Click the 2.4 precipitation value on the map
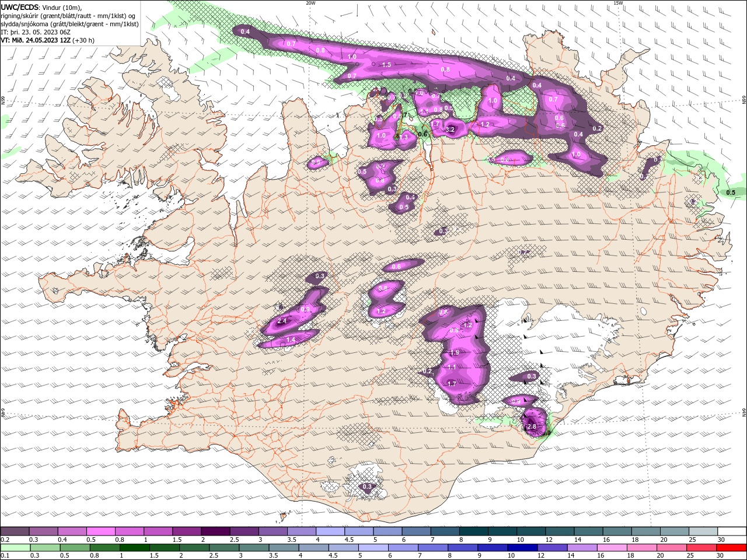 point(282,321)
